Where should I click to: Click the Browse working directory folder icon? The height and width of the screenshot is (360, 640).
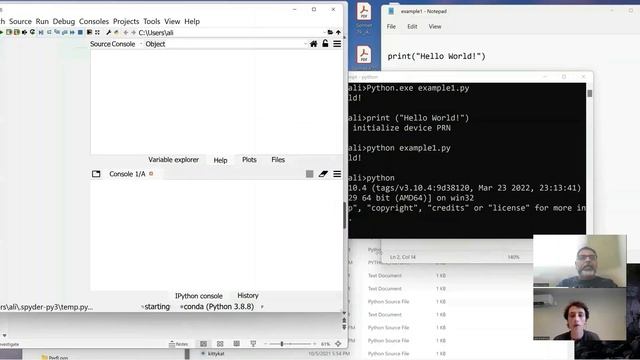[330, 32]
